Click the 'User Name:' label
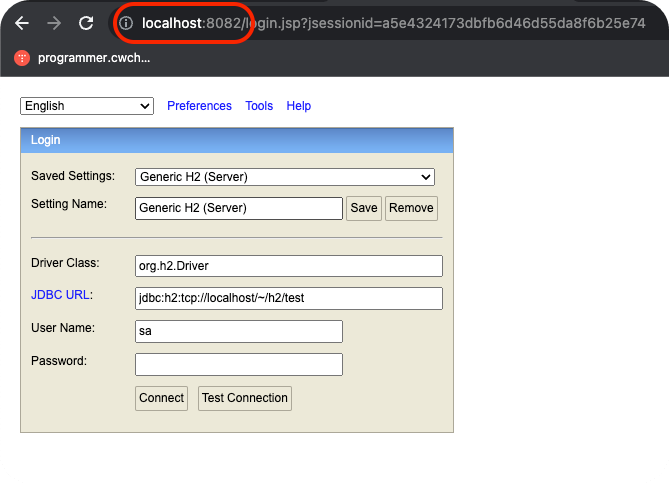 (x=63, y=328)
